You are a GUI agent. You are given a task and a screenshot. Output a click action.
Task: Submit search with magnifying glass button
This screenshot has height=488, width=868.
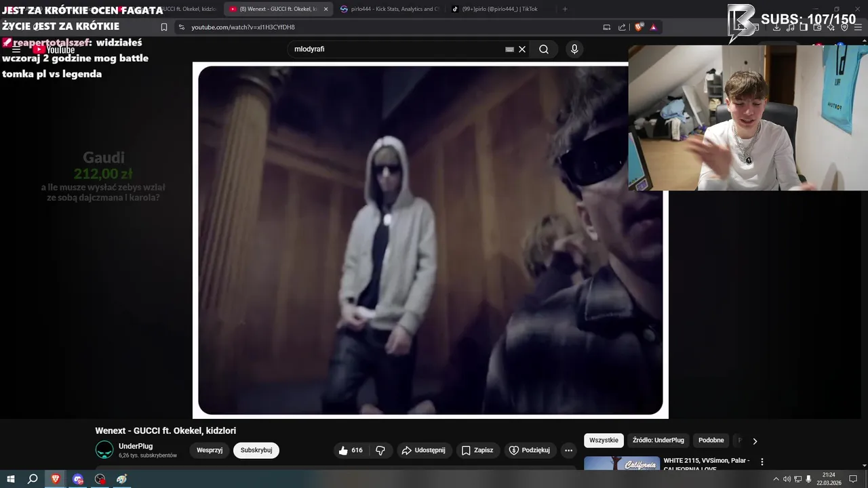544,49
